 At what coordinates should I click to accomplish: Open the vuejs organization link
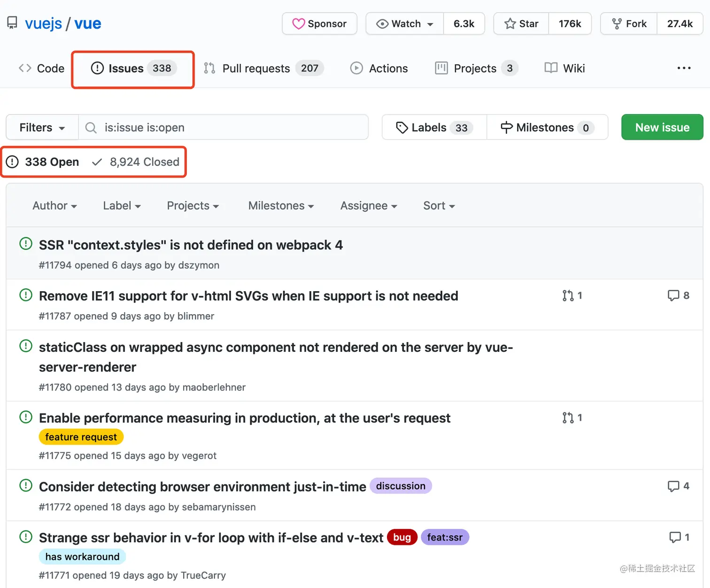(x=43, y=23)
